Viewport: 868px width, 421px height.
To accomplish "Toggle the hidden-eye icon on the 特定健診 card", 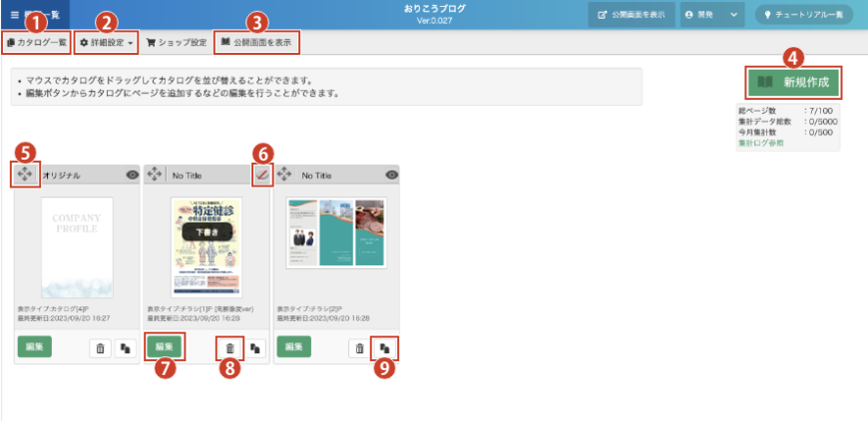I will (x=261, y=175).
